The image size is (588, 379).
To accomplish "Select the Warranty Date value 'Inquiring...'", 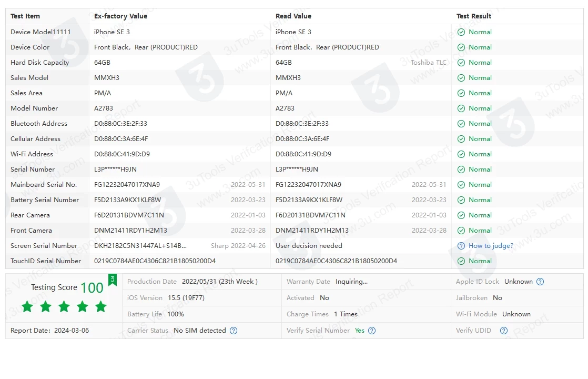I will [352, 282].
